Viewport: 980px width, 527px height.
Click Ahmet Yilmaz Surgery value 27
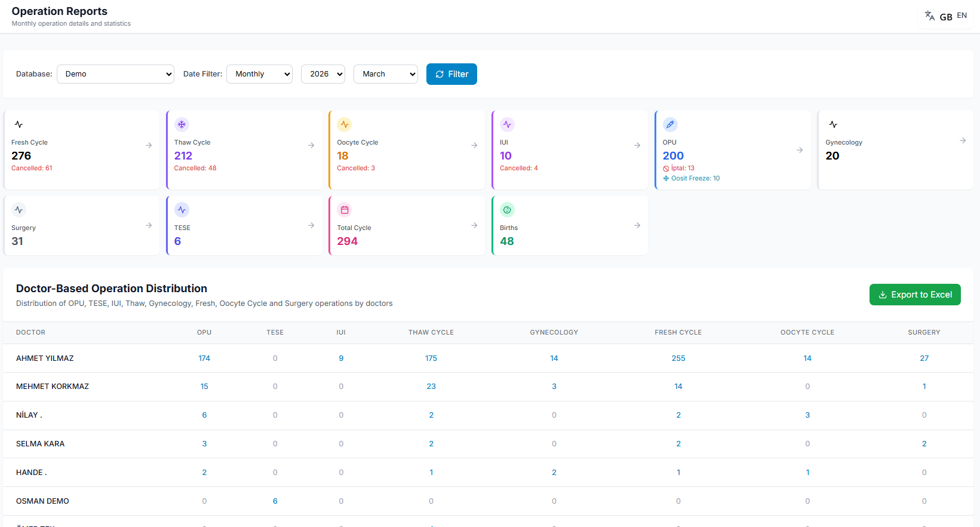[x=924, y=359]
